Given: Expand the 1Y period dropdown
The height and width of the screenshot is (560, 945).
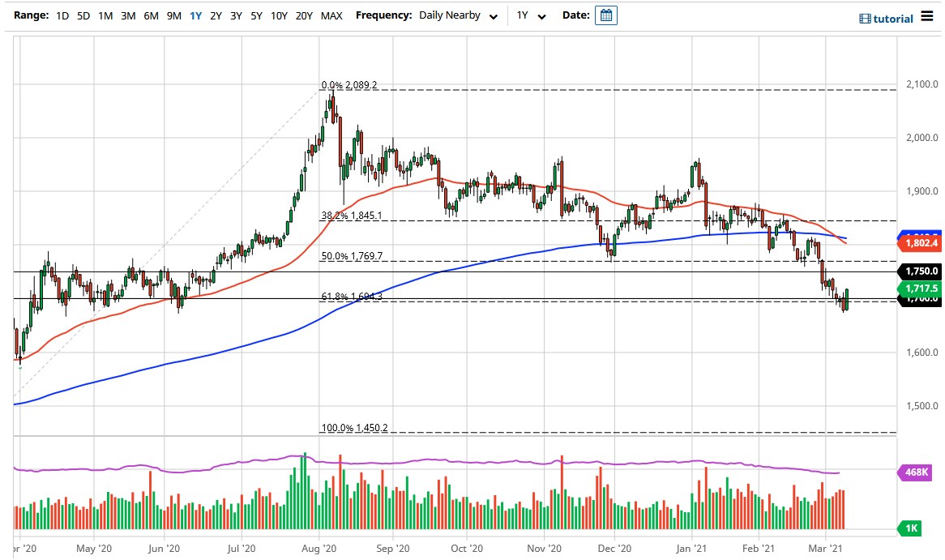Looking at the screenshot, I should click(x=531, y=15).
